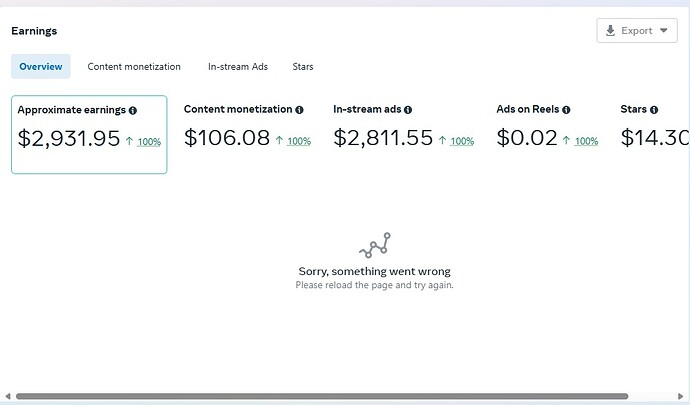The height and width of the screenshot is (405, 690).
Task: Click the info icon beside Stars heading
Action: tap(654, 110)
